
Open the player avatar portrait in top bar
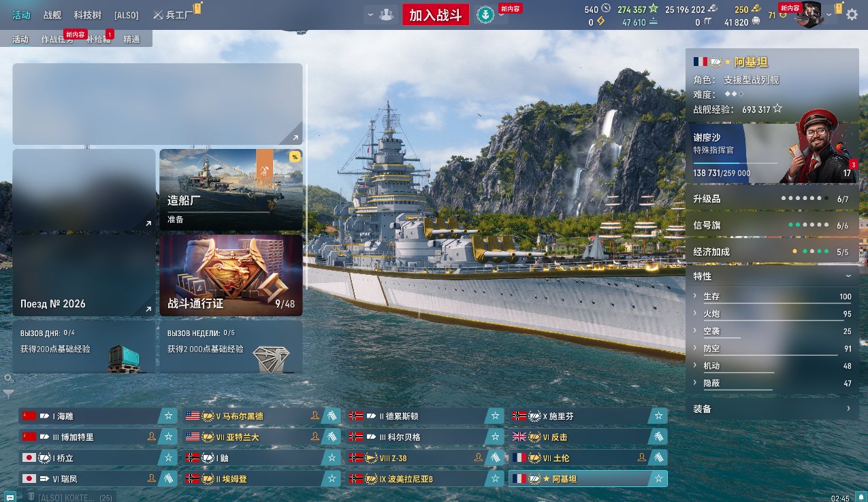[x=809, y=14]
